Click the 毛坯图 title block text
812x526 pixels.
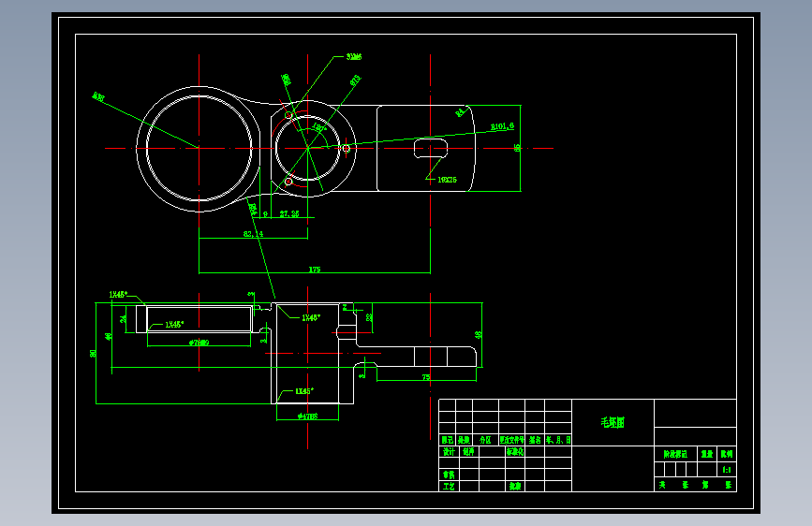pos(613,422)
